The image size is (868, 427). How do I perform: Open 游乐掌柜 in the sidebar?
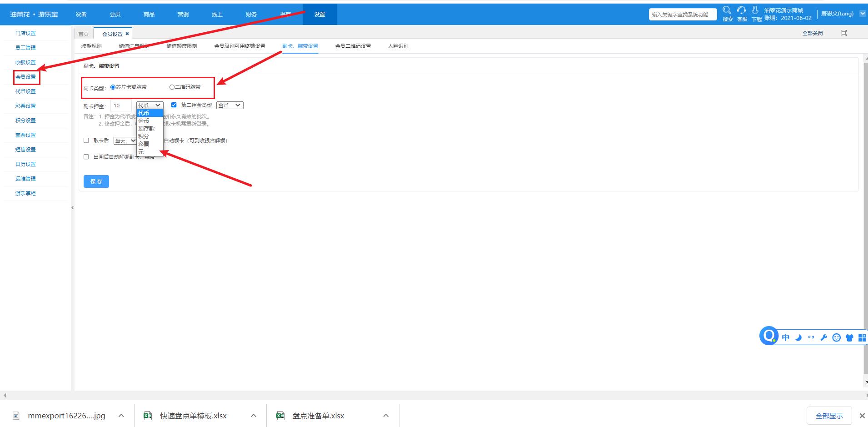[25, 193]
